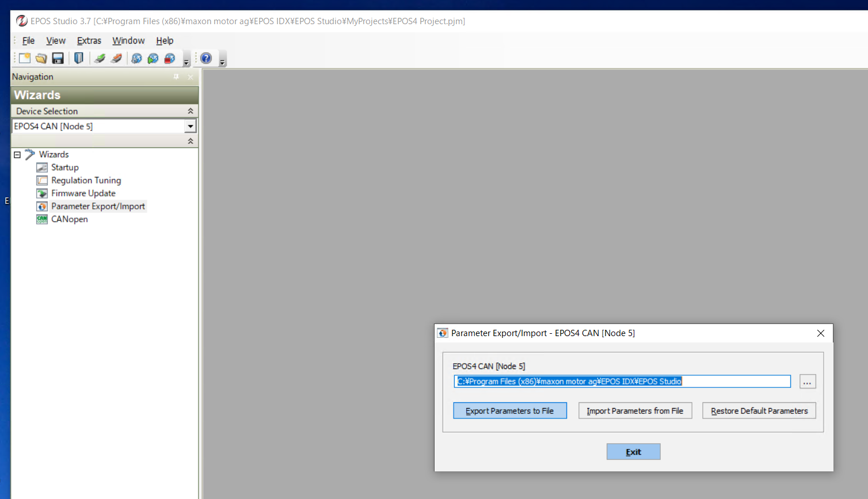Image resolution: width=868 pixels, height=499 pixels.
Task: Click the Save floppy disk icon
Action: [58, 58]
